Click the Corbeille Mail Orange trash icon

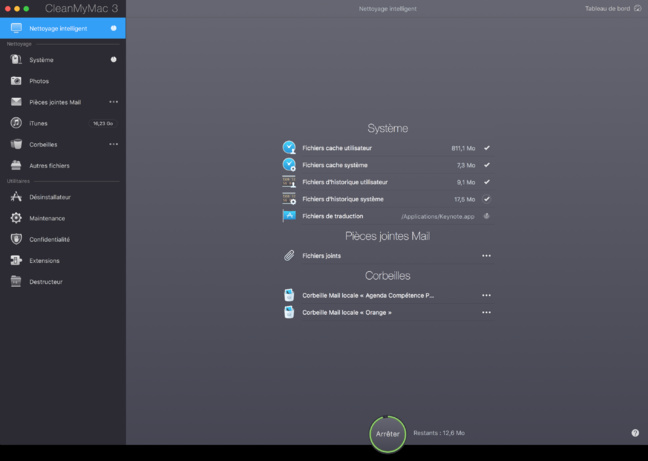tap(289, 312)
